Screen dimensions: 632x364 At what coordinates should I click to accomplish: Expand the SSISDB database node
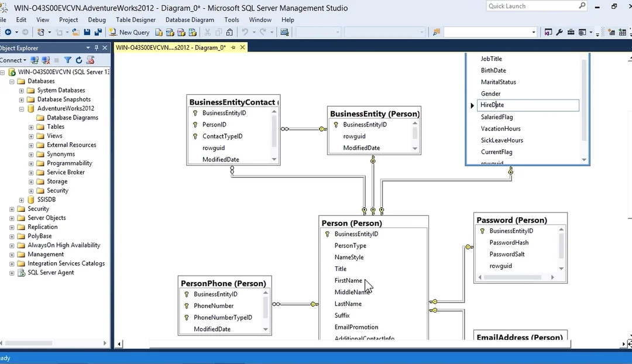coord(22,200)
